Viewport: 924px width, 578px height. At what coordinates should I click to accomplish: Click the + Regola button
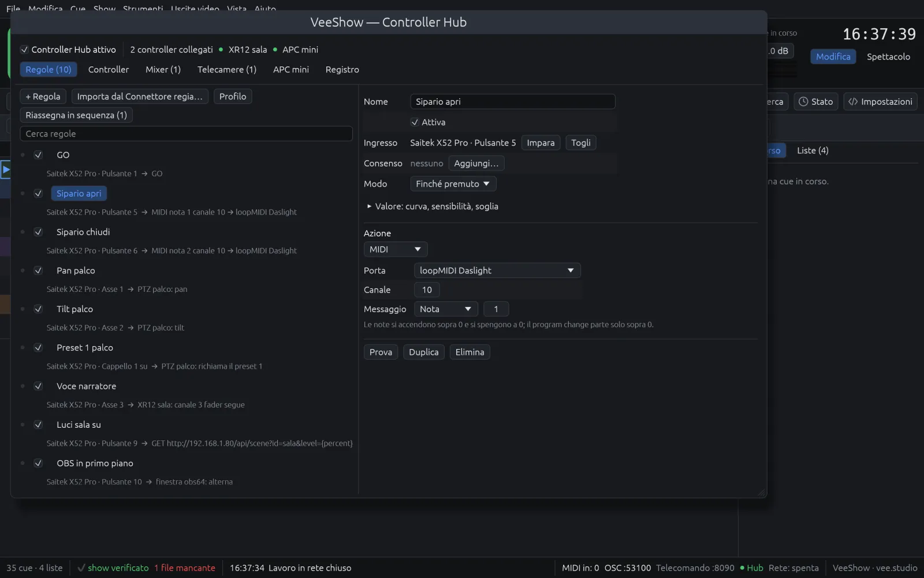click(x=43, y=97)
